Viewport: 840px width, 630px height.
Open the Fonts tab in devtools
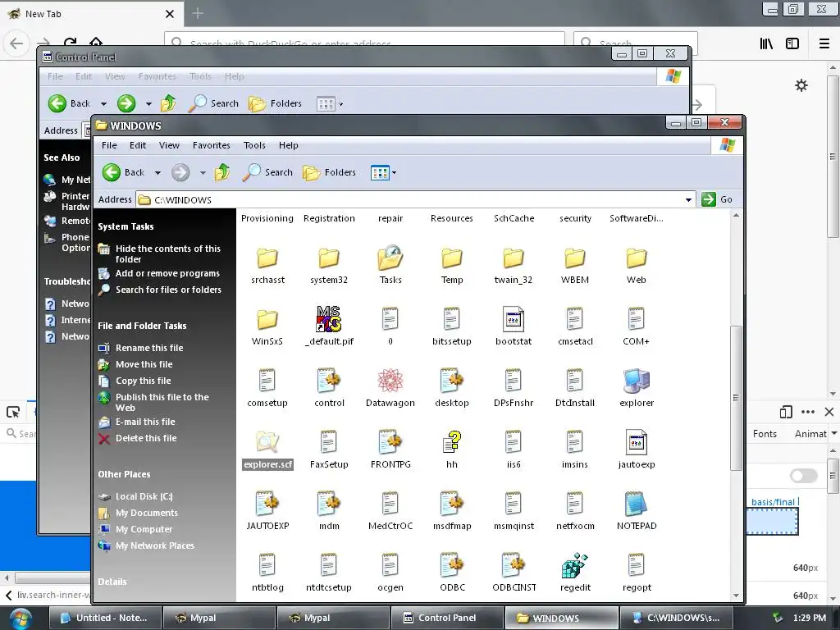click(x=765, y=434)
